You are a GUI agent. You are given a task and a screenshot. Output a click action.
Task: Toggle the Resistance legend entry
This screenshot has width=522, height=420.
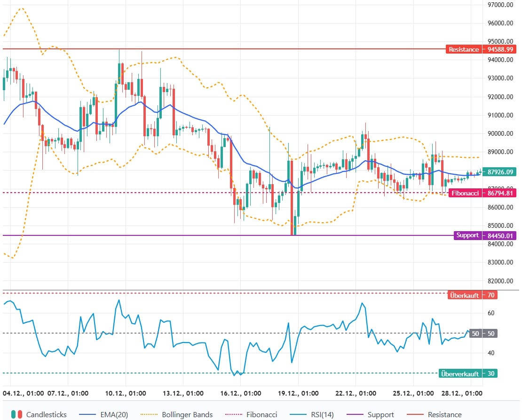coord(444,414)
